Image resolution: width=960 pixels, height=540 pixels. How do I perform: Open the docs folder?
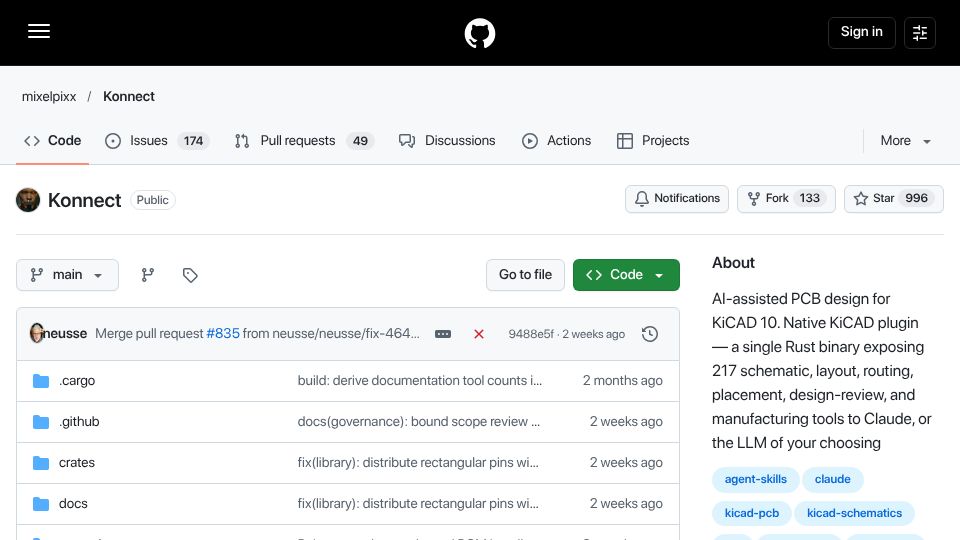[x=73, y=504]
